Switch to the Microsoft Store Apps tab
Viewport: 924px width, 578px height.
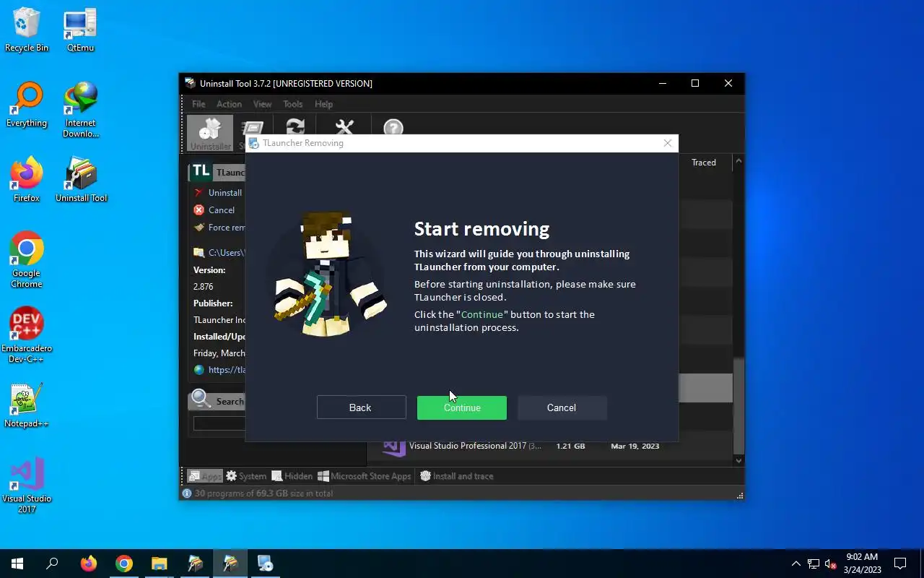(x=365, y=476)
